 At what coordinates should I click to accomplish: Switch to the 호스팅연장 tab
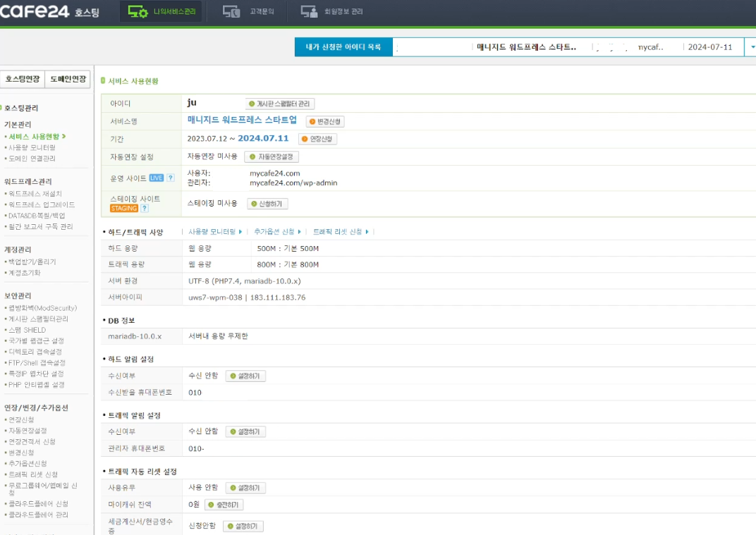click(x=23, y=79)
